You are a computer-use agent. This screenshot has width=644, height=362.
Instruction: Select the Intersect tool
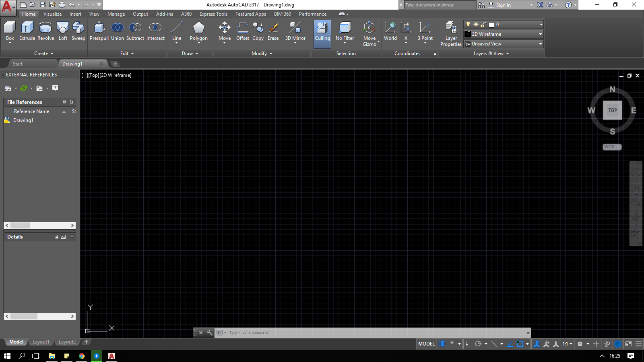(155, 31)
